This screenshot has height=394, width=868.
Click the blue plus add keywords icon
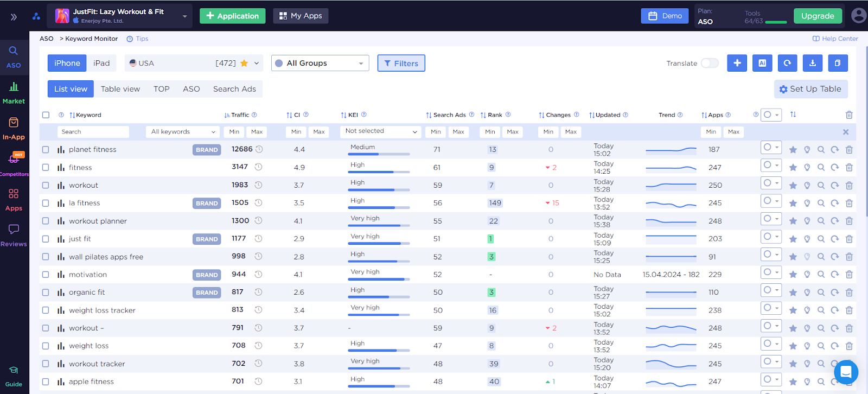737,63
